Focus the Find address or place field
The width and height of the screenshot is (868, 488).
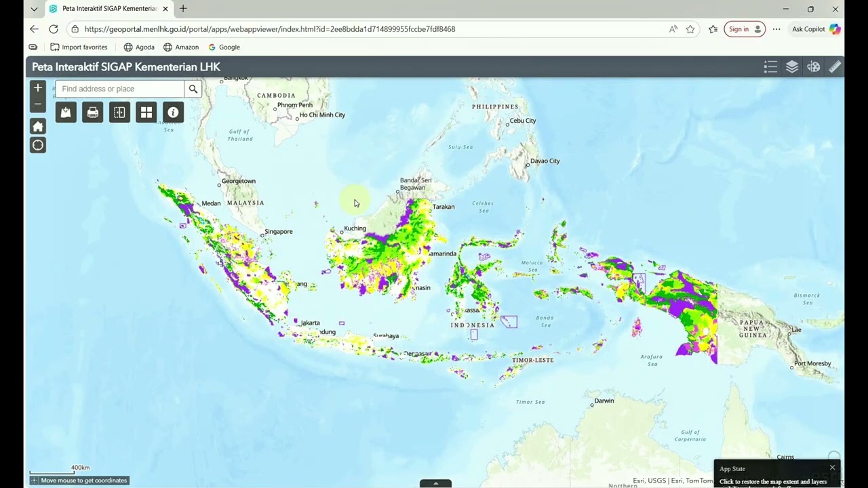click(x=120, y=89)
